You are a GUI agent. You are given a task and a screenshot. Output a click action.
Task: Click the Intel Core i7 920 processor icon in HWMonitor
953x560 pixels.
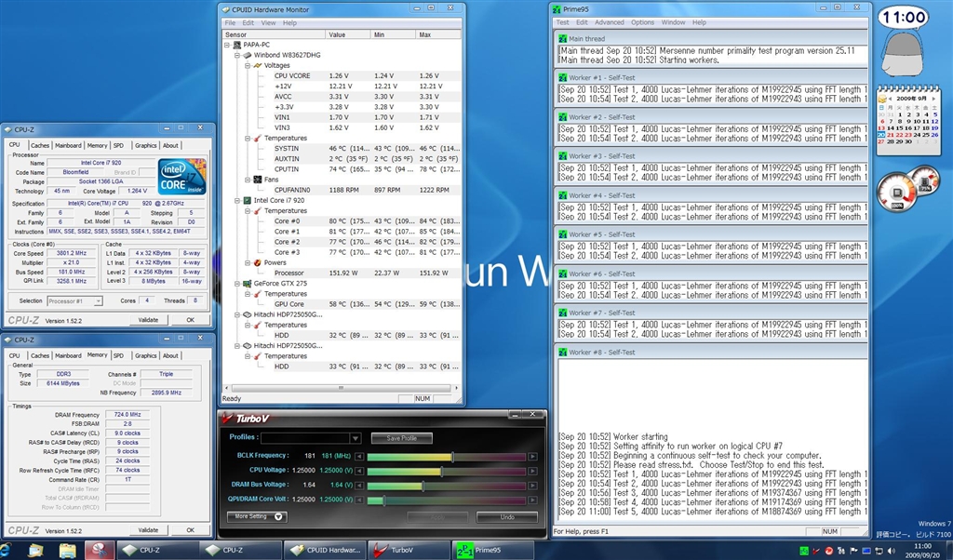[248, 200]
